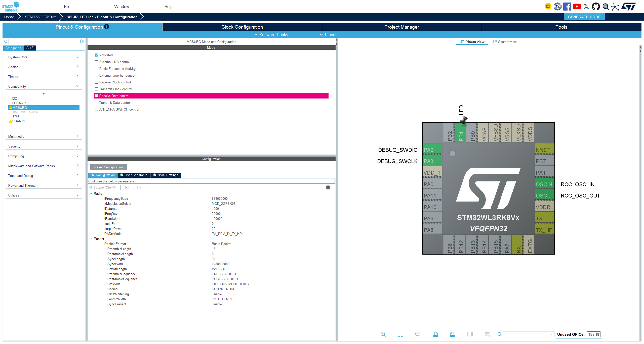Click the info icon beside Pinout & Configuration
644x344 pixels.
pyautogui.click(x=107, y=27)
